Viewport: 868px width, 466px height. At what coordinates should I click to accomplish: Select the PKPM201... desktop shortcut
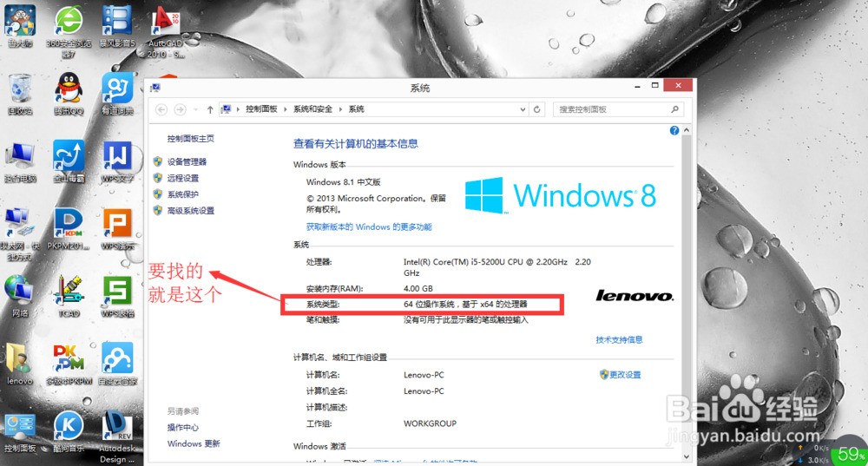68,229
